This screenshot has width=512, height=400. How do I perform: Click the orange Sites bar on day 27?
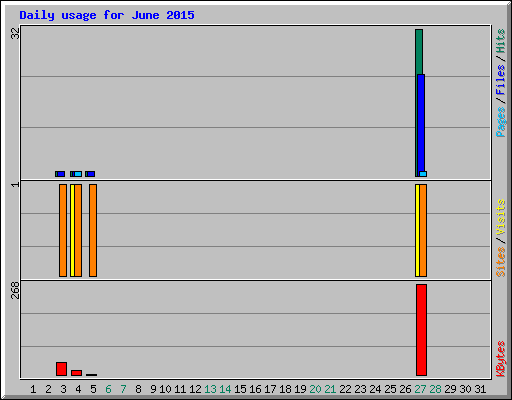[x=423, y=230]
